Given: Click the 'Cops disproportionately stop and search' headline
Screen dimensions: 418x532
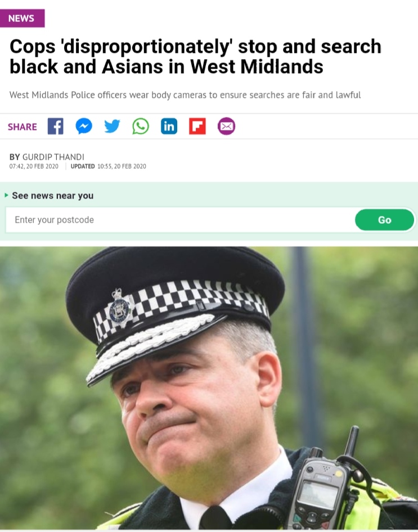Looking at the screenshot, I should [195, 56].
